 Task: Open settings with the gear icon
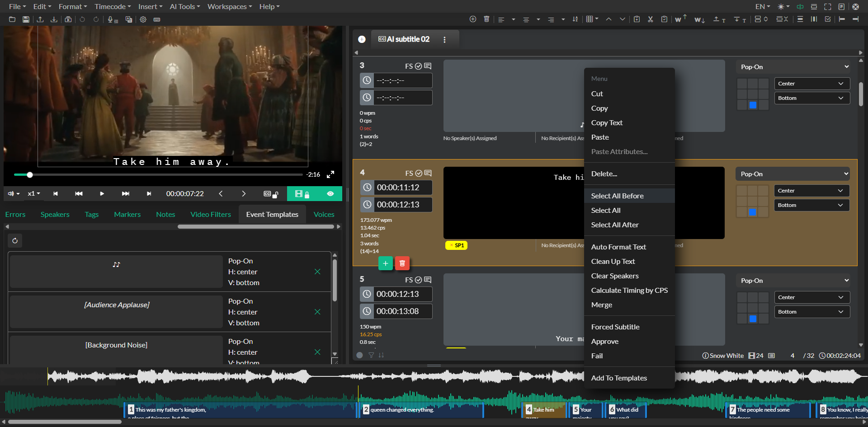[143, 19]
